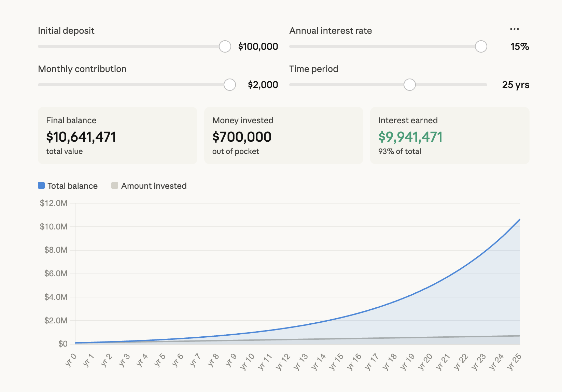This screenshot has width=562, height=392.
Task: Click the Time period slider handle
Action: tap(409, 85)
